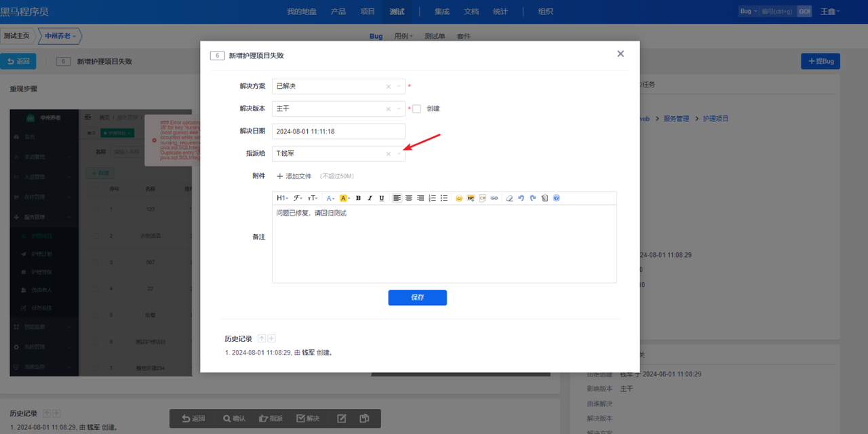Center align the remark text

[409, 198]
